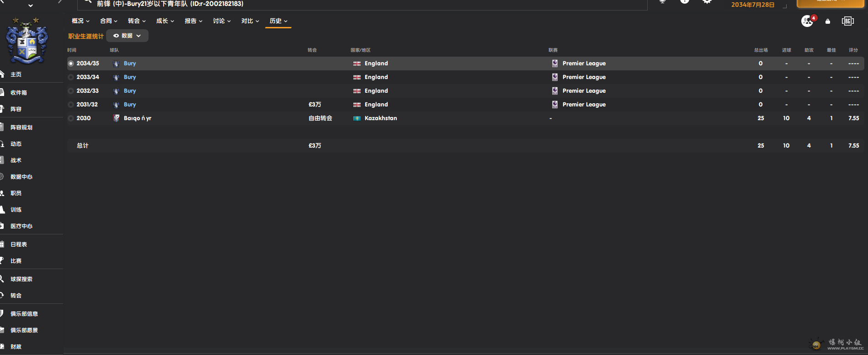Open 球探搜索 in the sidebar
Image resolution: width=868 pixels, height=355 pixels.
click(x=21, y=279)
